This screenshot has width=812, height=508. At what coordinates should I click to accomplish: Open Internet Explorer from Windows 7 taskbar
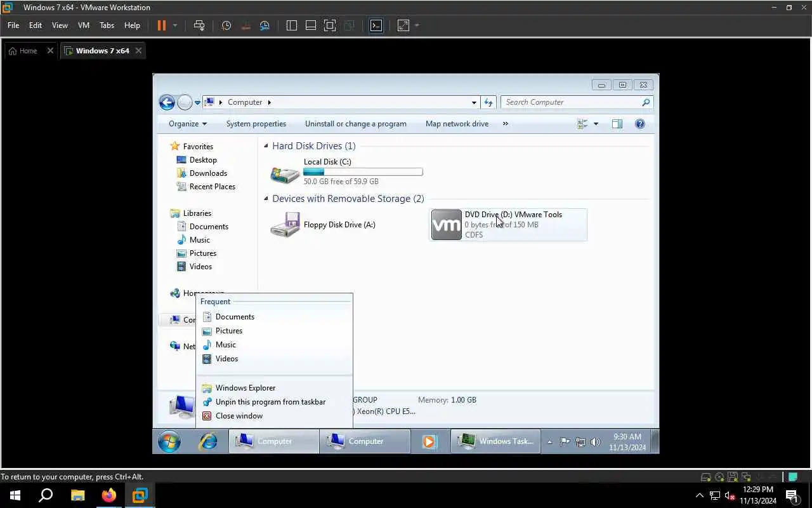[208, 441]
